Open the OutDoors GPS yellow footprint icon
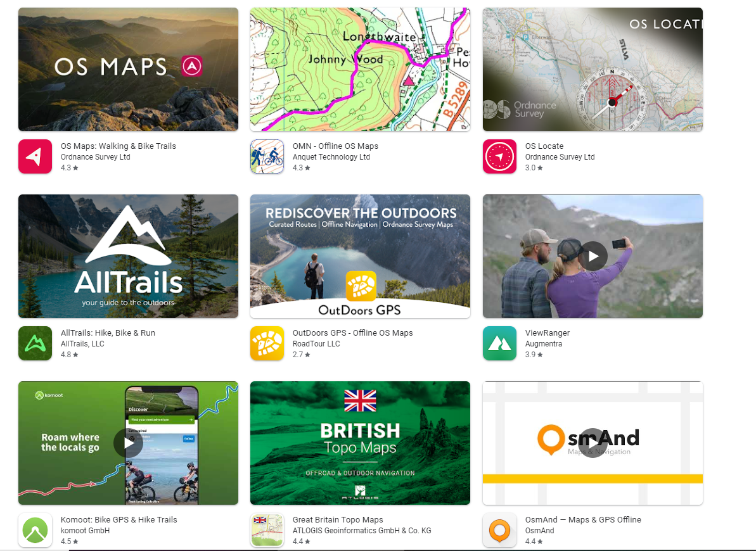 coord(267,343)
